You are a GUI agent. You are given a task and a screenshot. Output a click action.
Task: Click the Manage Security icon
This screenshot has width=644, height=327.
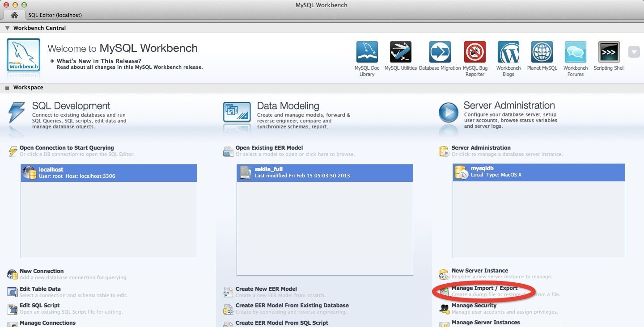tap(444, 308)
